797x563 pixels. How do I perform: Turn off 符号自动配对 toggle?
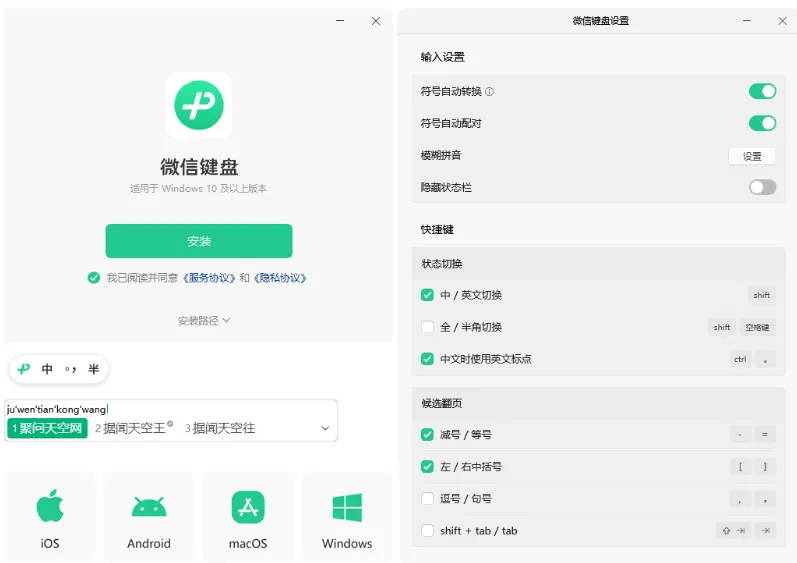point(762,123)
